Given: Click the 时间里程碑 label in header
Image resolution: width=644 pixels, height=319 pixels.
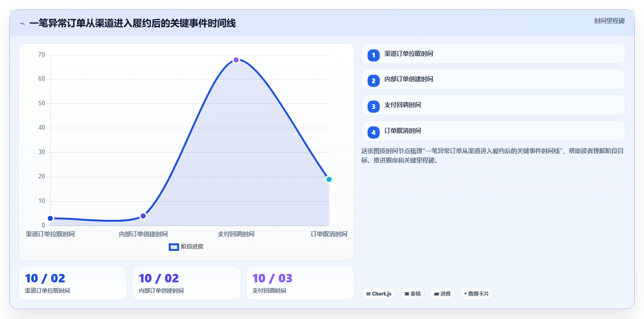Looking at the screenshot, I should tap(609, 21).
